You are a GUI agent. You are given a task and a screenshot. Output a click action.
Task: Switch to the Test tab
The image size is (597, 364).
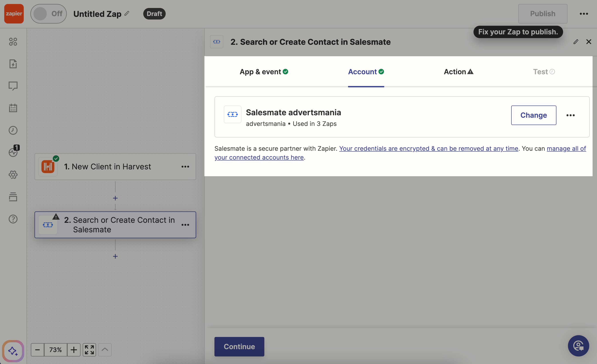(x=544, y=72)
